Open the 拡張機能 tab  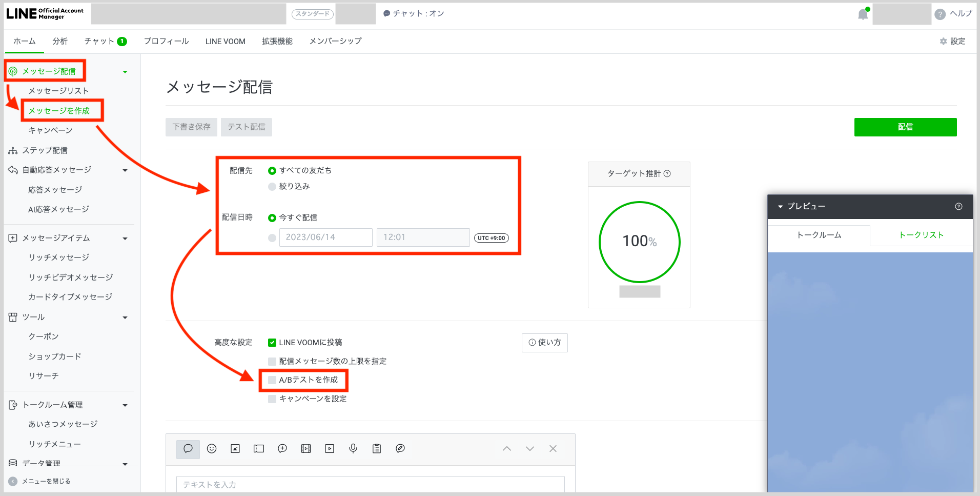277,41
